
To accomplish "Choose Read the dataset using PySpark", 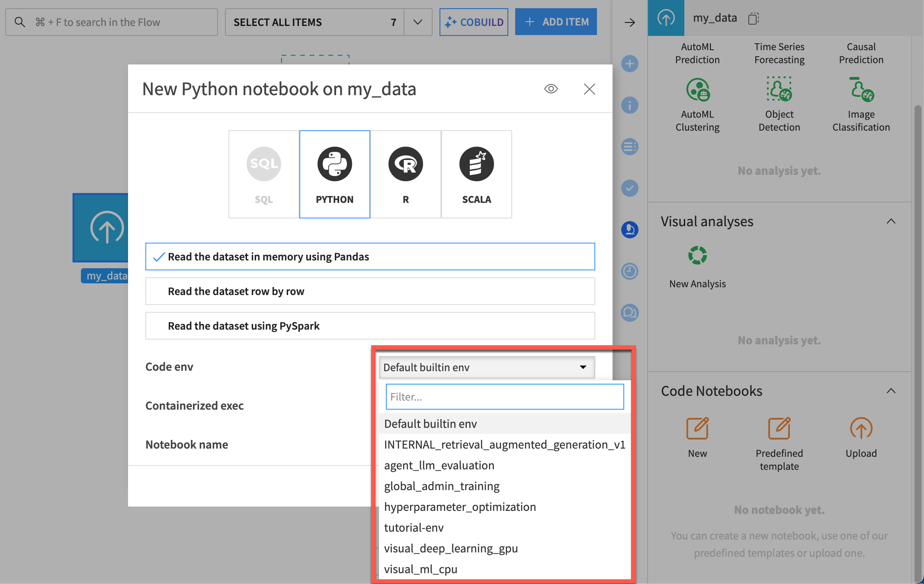I will tap(370, 326).
